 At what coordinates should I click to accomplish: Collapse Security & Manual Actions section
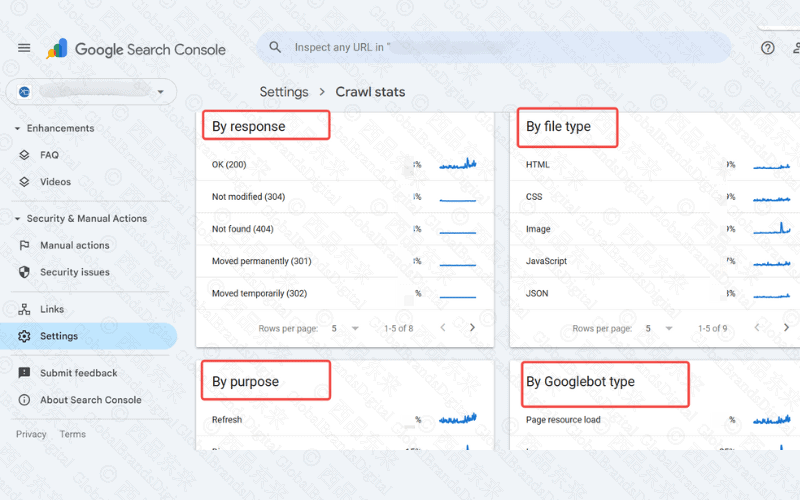point(17,218)
